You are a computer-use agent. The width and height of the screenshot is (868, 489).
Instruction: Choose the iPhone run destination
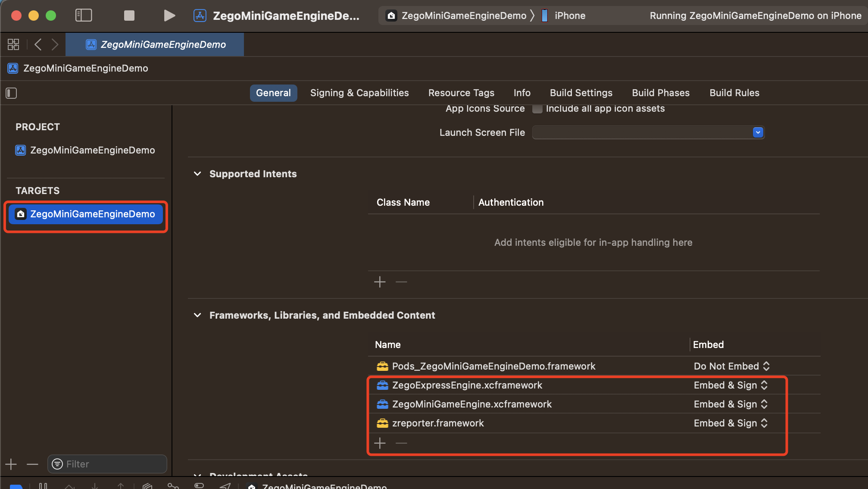564,16
